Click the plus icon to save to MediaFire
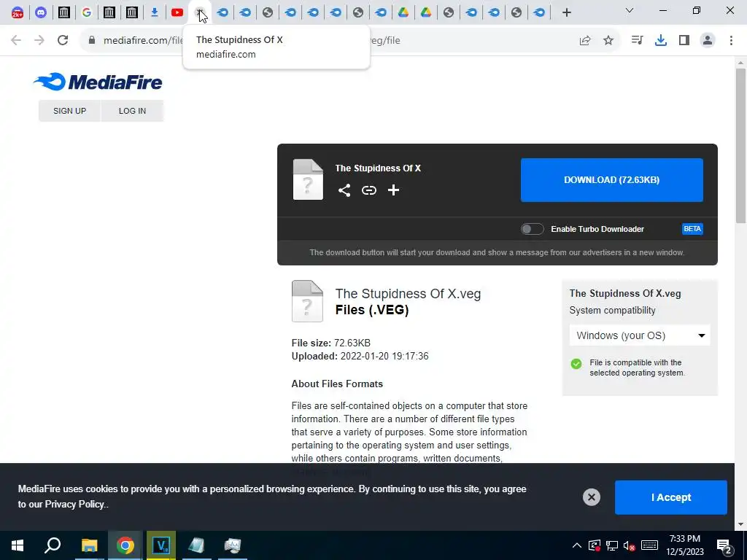 coord(393,190)
